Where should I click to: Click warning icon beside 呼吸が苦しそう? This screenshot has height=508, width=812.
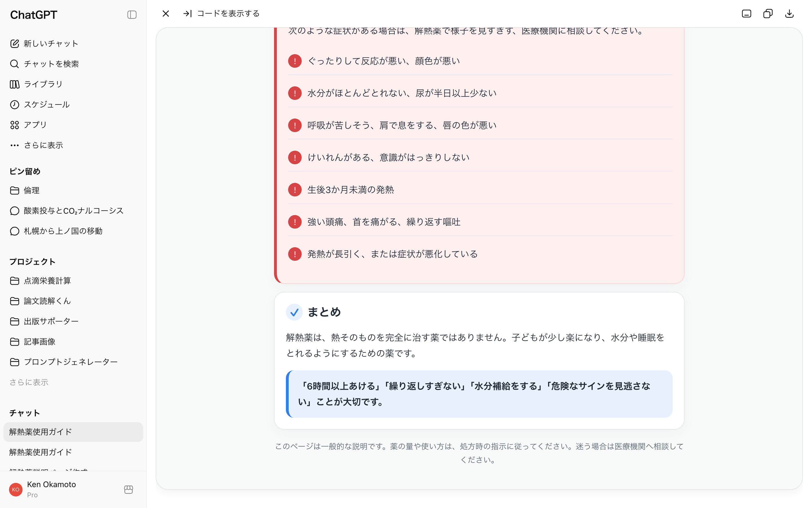(x=295, y=125)
